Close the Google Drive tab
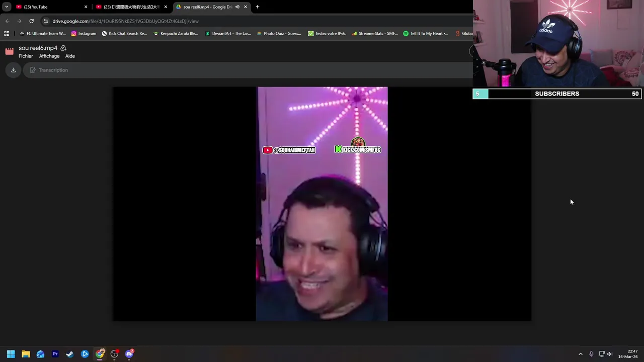The width and height of the screenshot is (644, 362). tap(246, 7)
